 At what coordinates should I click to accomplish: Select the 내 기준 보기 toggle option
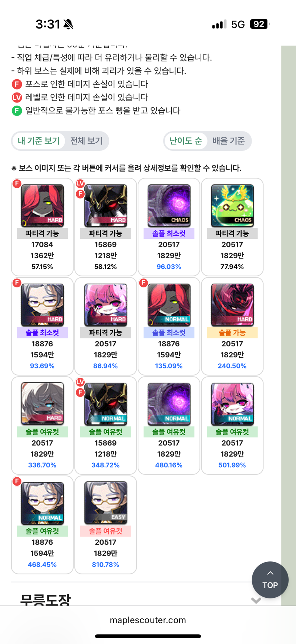pos(38,141)
